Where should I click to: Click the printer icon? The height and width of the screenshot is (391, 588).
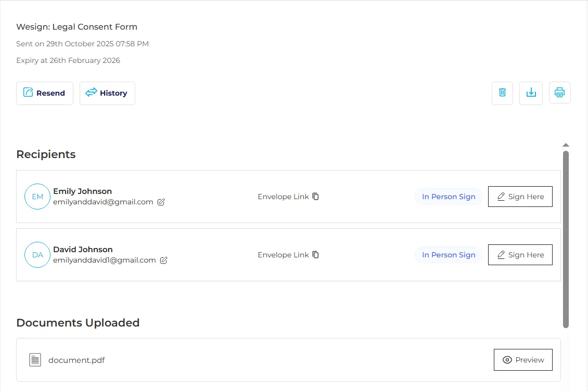[x=559, y=93]
